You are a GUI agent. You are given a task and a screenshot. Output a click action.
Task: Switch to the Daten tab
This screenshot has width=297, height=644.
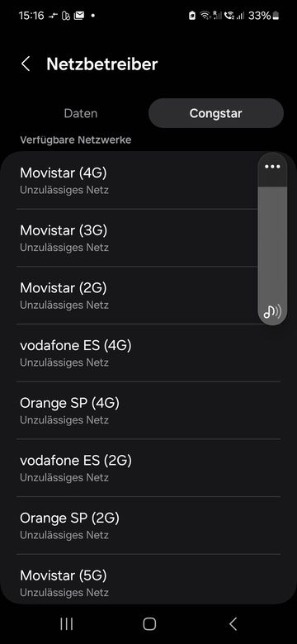(81, 113)
